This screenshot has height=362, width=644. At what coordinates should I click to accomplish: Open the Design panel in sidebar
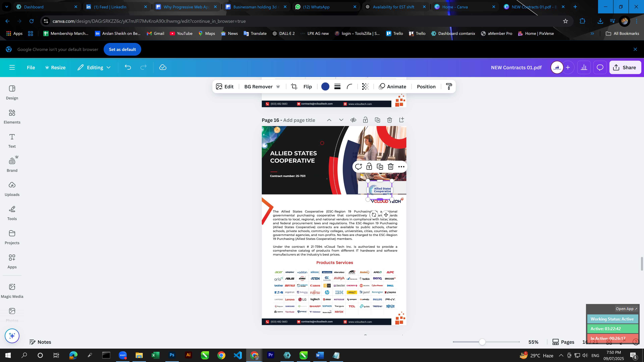[12, 93]
